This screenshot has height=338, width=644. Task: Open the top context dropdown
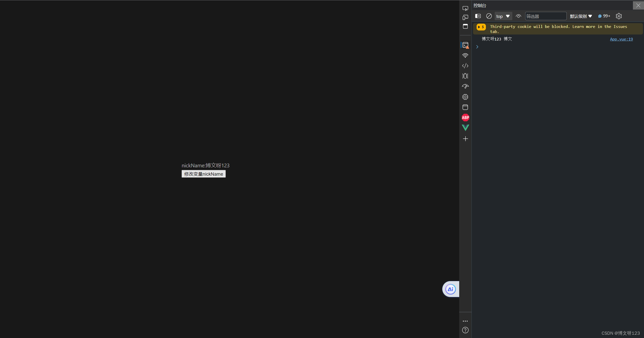point(503,16)
